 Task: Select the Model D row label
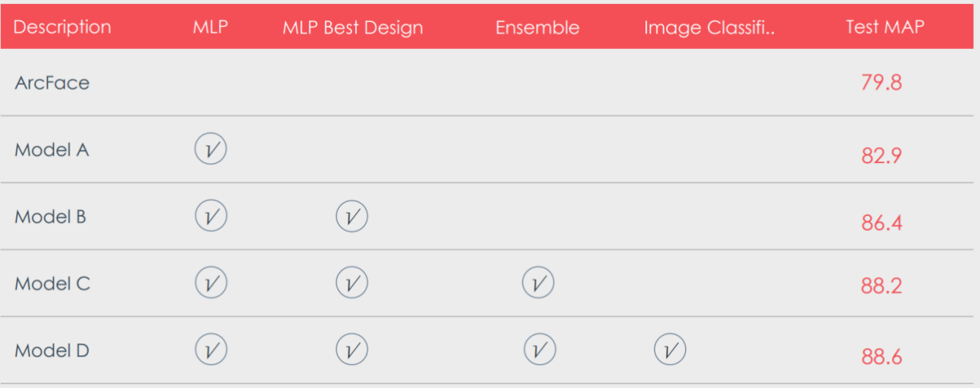click(x=52, y=351)
